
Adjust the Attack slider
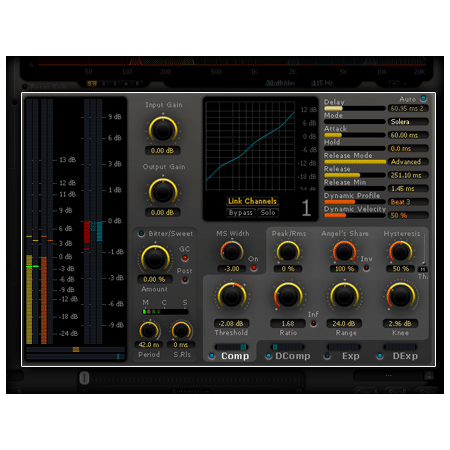[x=355, y=135]
